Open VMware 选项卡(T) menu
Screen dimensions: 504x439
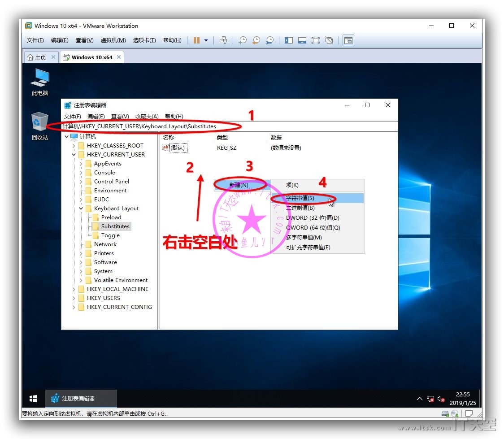144,40
